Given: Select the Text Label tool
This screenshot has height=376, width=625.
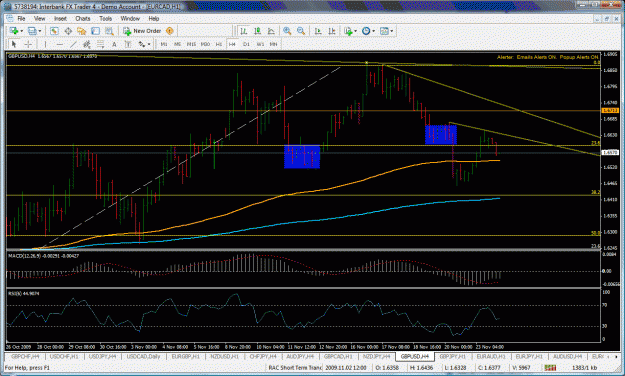Looking at the screenshot, I should (128, 44).
